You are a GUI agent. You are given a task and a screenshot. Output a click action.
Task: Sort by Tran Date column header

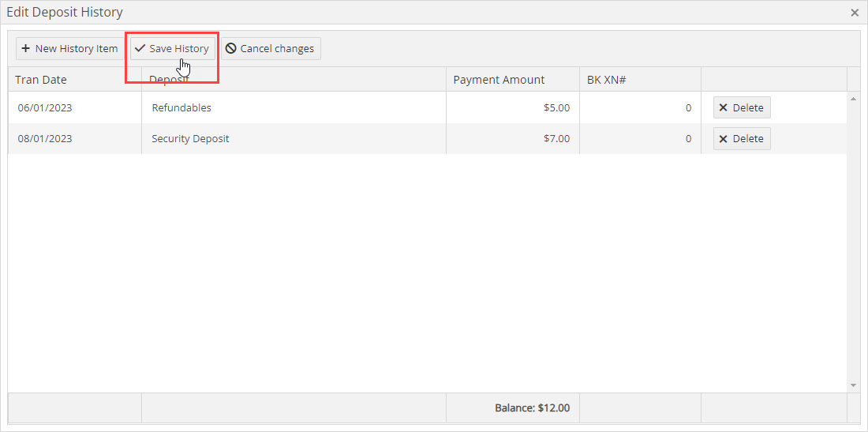(x=41, y=79)
